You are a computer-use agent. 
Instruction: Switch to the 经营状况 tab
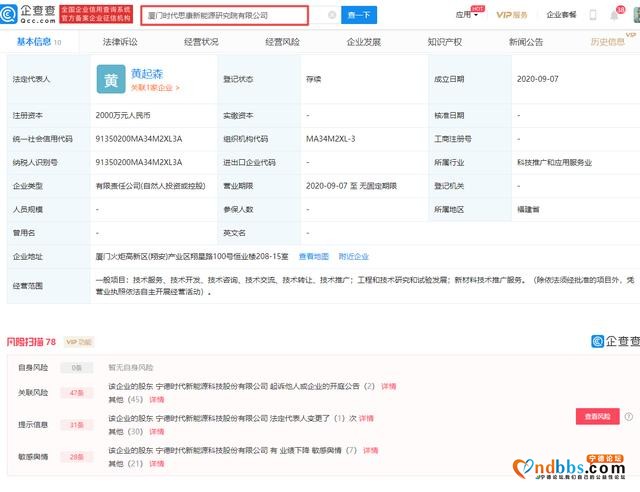click(201, 42)
